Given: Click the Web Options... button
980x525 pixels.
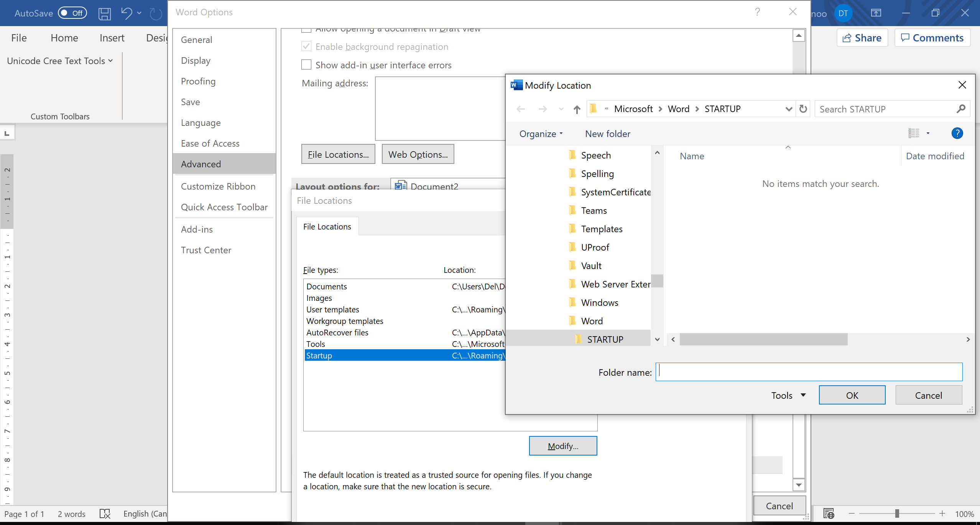Looking at the screenshot, I should (418, 154).
